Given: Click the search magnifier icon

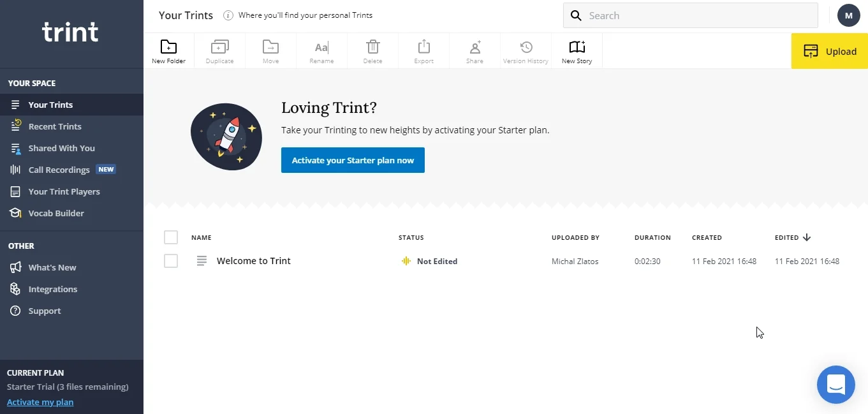Looking at the screenshot, I should [576, 15].
